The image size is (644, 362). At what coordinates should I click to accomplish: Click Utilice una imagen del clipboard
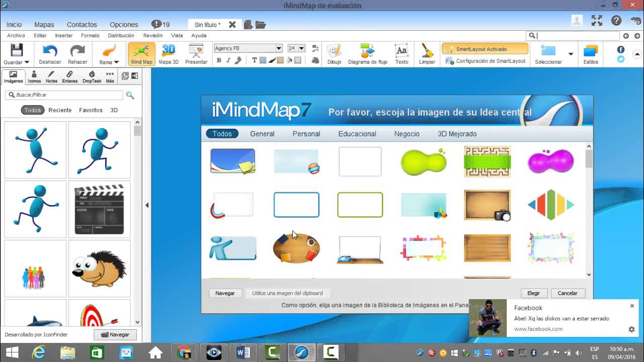coord(287,293)
